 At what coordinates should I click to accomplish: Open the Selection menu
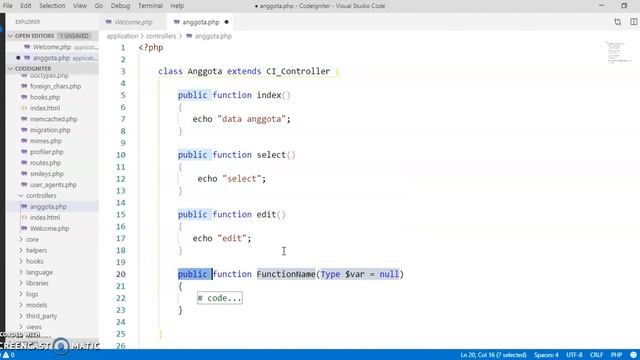(52, 6)
